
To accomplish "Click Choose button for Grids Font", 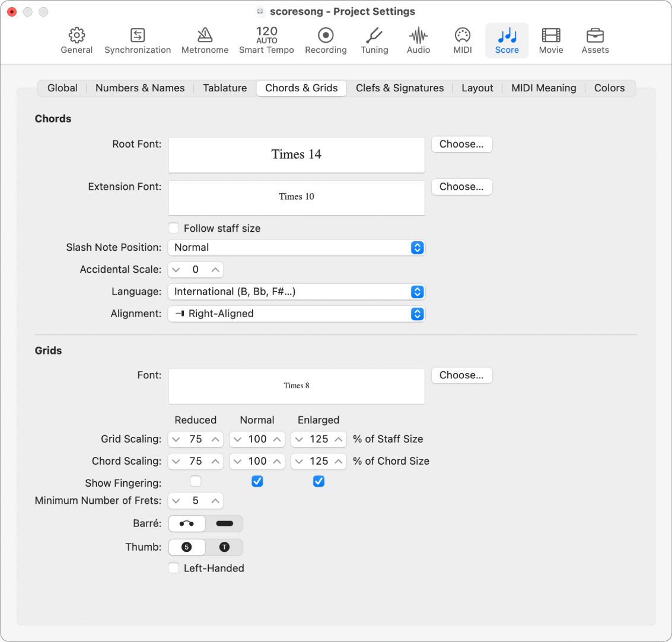I will 461,375.
